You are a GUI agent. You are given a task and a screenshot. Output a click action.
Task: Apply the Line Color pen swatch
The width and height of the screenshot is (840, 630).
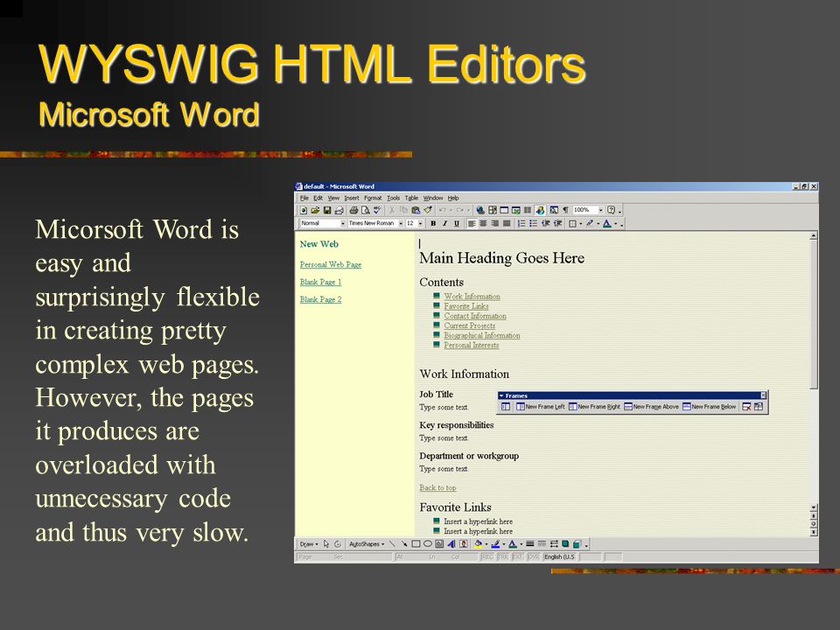(x=495, y=544)
